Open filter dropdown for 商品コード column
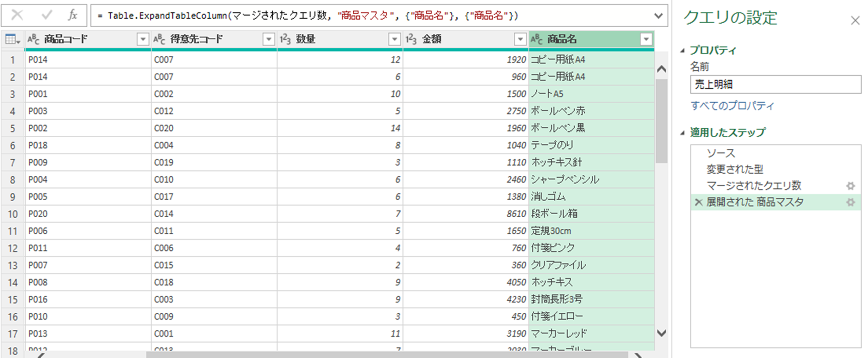868x358 pixels. point(143,39)
